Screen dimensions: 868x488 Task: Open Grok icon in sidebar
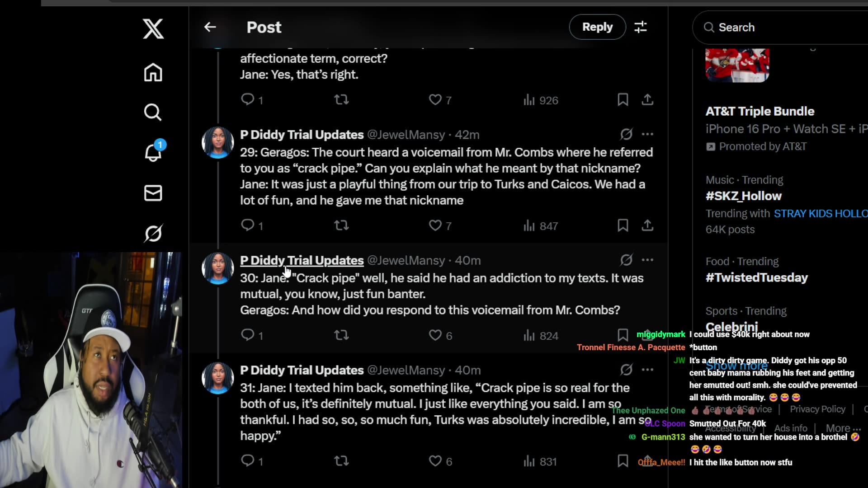click(153, 233)
